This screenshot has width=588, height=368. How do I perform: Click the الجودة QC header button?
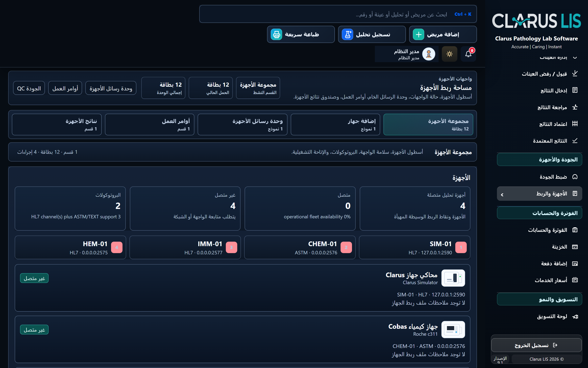(29, 88)
